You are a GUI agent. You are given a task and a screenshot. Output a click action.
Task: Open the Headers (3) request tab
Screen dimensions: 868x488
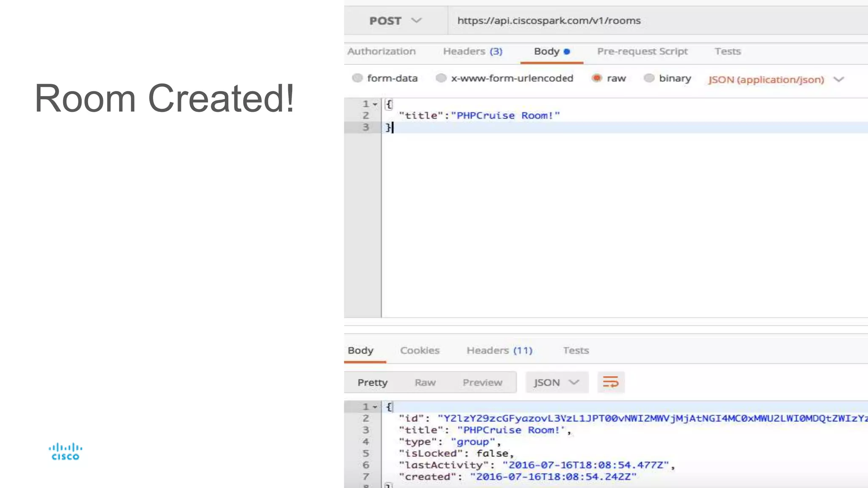[x=473, y=51]
